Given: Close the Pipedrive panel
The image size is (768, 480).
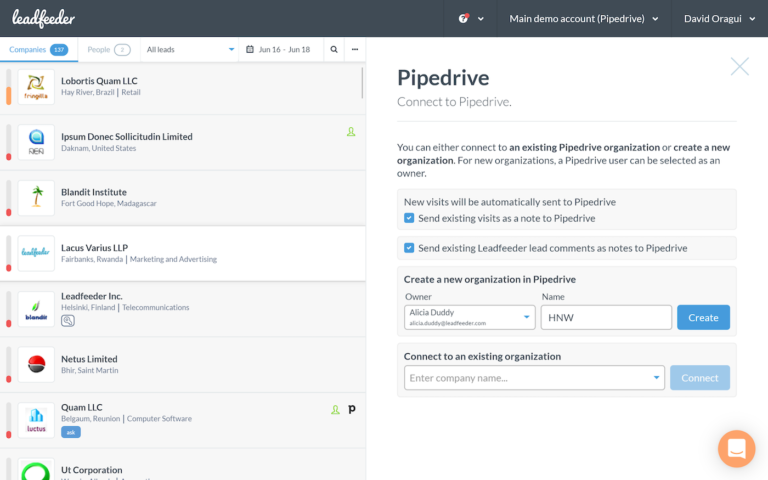Looking at the screenshot, I should (740, 66).
